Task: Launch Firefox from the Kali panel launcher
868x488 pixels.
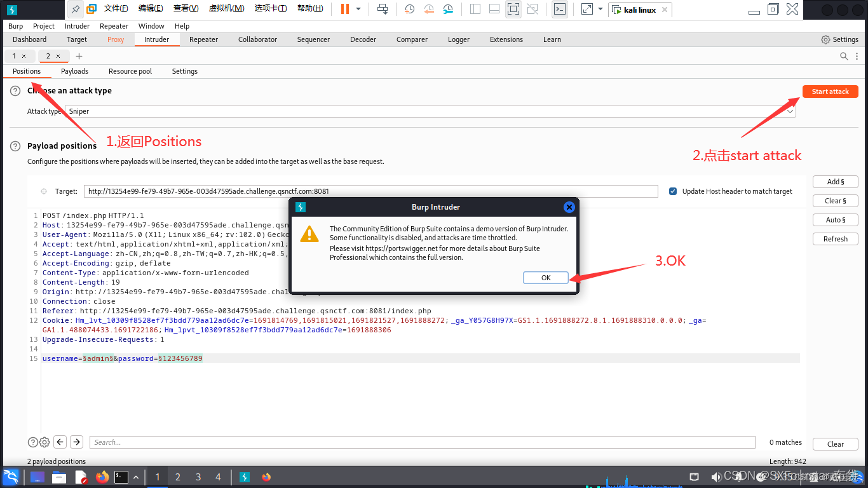Action: click(102, 477)
